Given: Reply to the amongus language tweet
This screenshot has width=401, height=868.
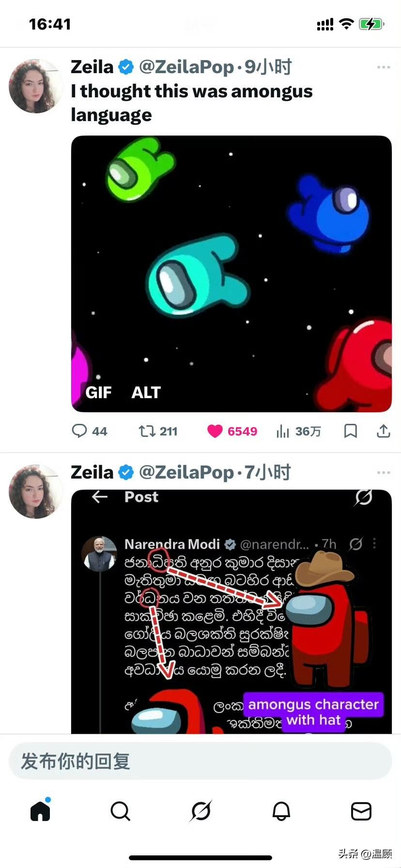Looking at the screenshot, I should tap(79, 431).
